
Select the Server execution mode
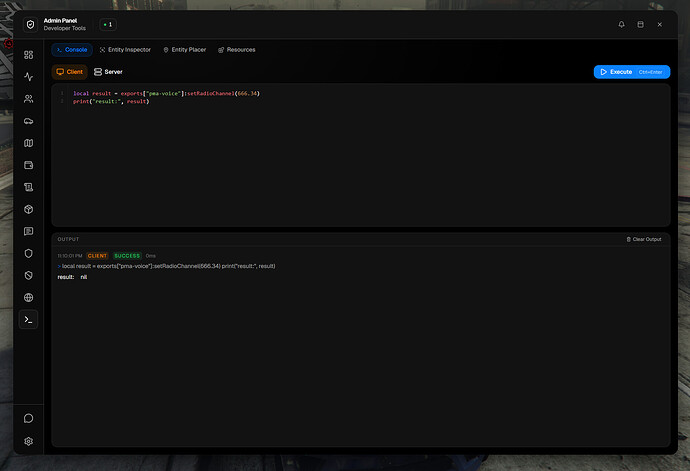coord(108,72)
